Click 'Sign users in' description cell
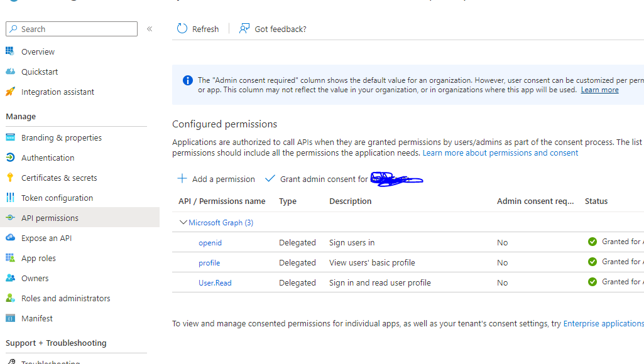Image resolution: width=644 pixels, height=364 pixels. 352,242
